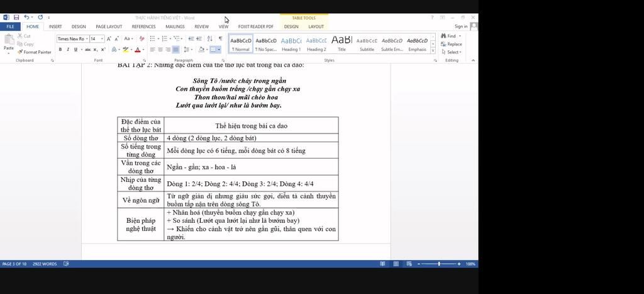Screen dimensions: 644x294
Task: Align text right
Action: 167,50
